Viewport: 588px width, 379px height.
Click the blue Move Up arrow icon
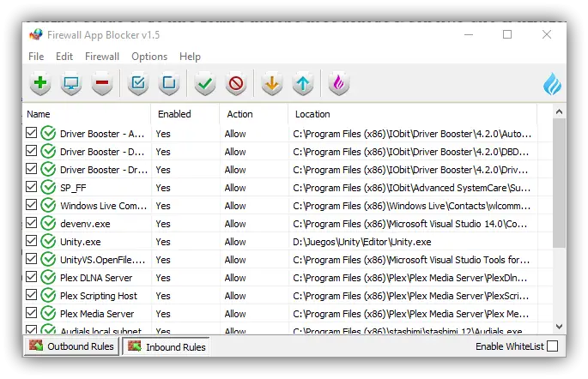[303, 83]
